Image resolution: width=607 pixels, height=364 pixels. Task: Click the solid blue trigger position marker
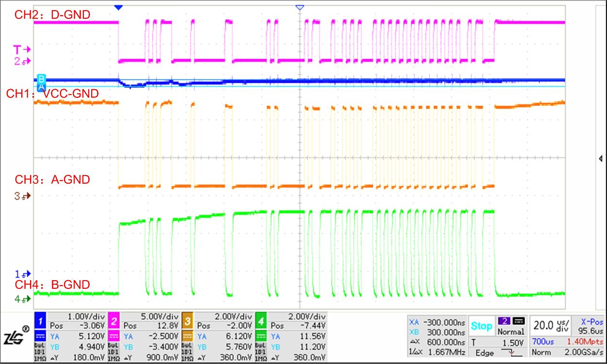coord(118,7)
